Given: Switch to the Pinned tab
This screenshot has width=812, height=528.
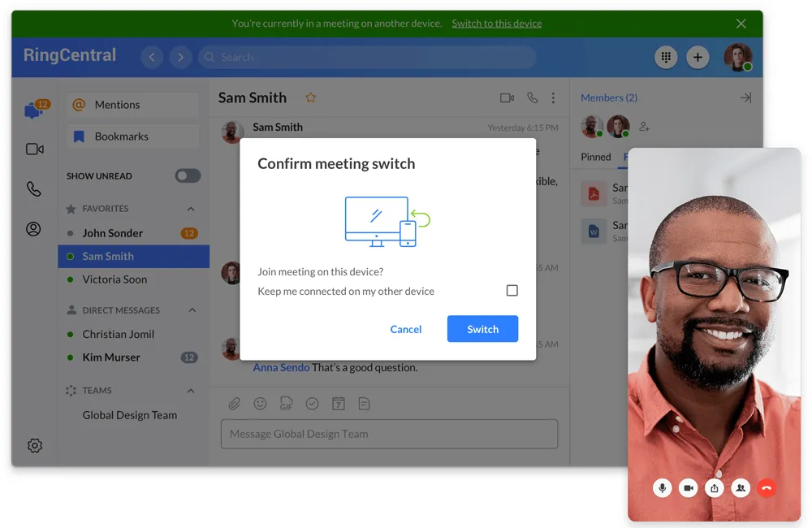Looking at the screenshot, I should coord(595,157).
